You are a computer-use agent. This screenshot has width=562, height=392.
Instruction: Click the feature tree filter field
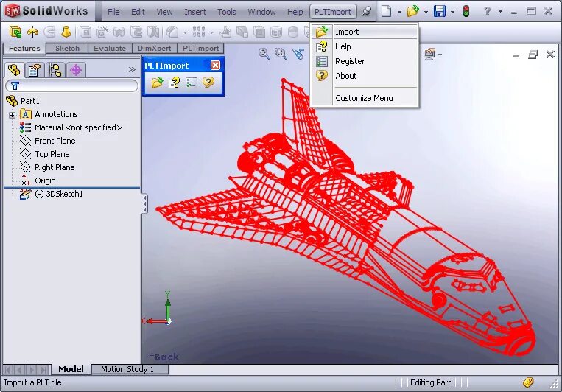[71, 85]
